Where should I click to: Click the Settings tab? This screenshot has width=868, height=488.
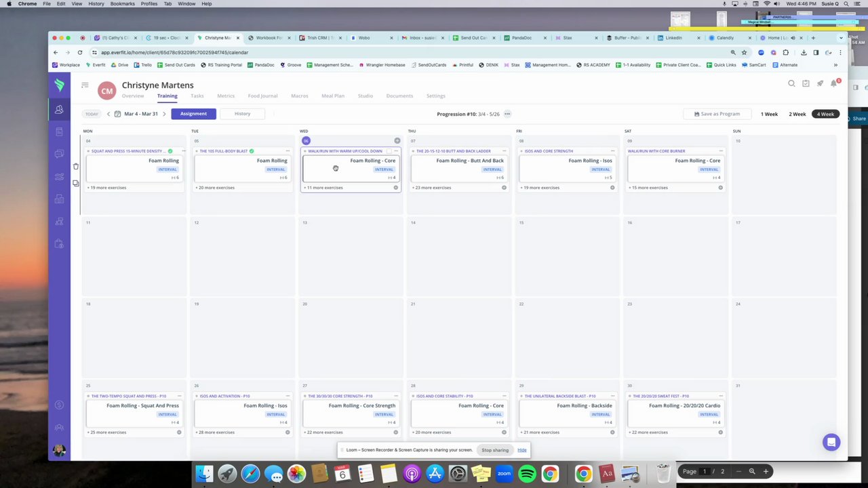click(x=436, y=96)
